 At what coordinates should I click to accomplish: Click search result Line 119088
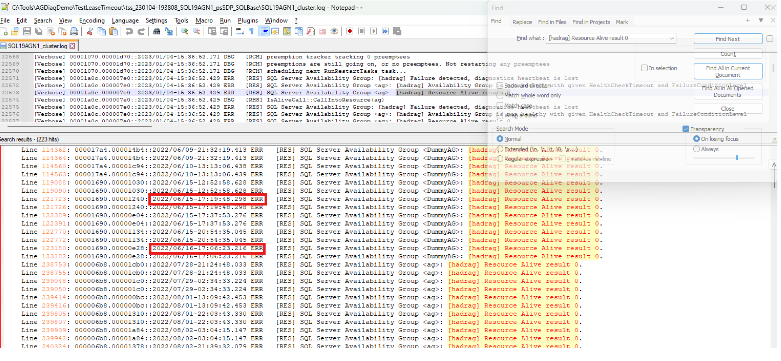312,183
